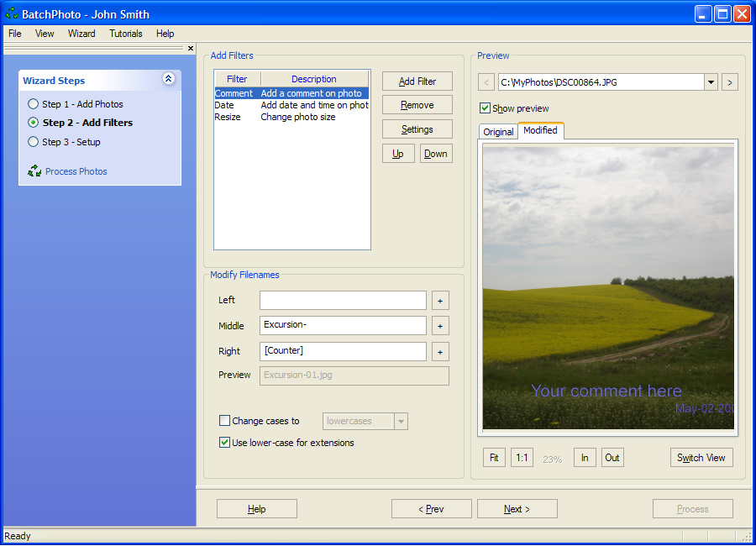Click the Middle field containing Excursion-
Viewport: 756px width, 546px height.
click(x=343, y=326)
